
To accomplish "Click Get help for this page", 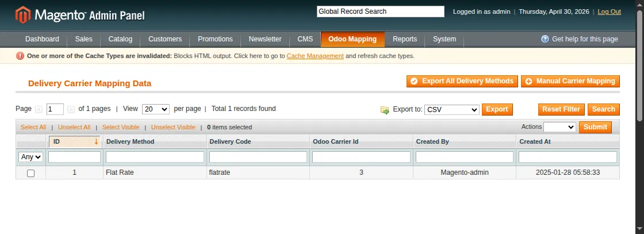I will 585,39.
